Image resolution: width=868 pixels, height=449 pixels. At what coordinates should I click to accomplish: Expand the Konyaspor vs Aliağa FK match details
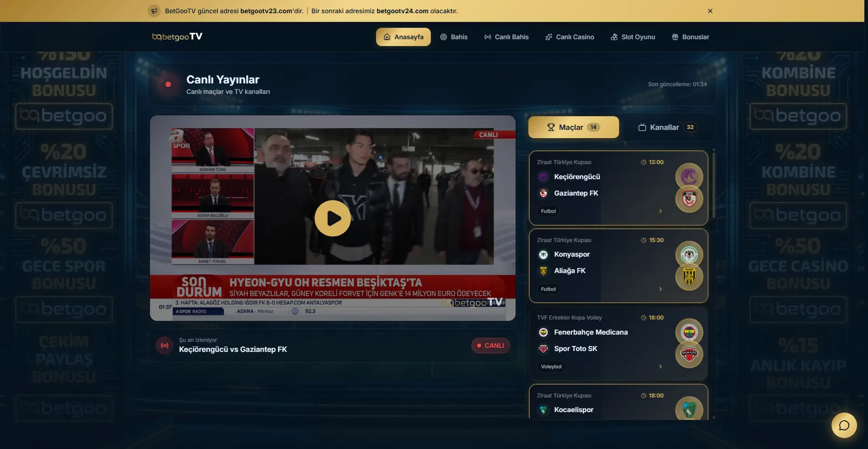[660, 289]
